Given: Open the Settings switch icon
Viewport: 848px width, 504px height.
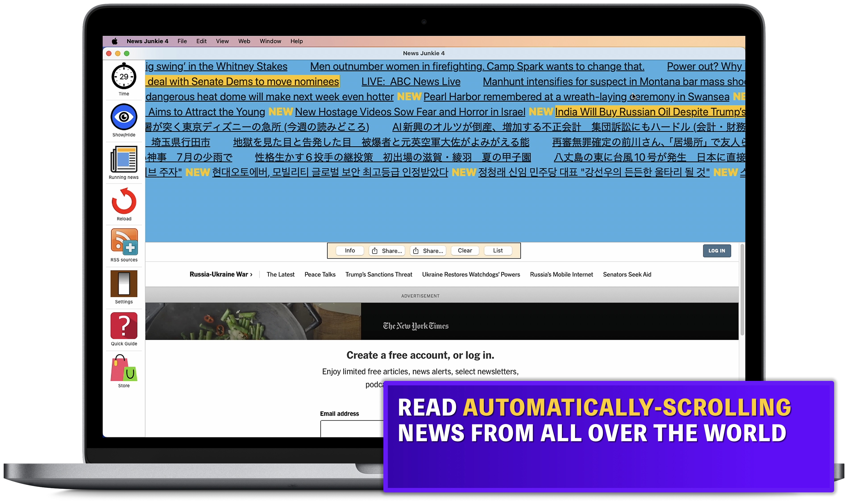Looking at the screenshot, I should click(124, 283).
